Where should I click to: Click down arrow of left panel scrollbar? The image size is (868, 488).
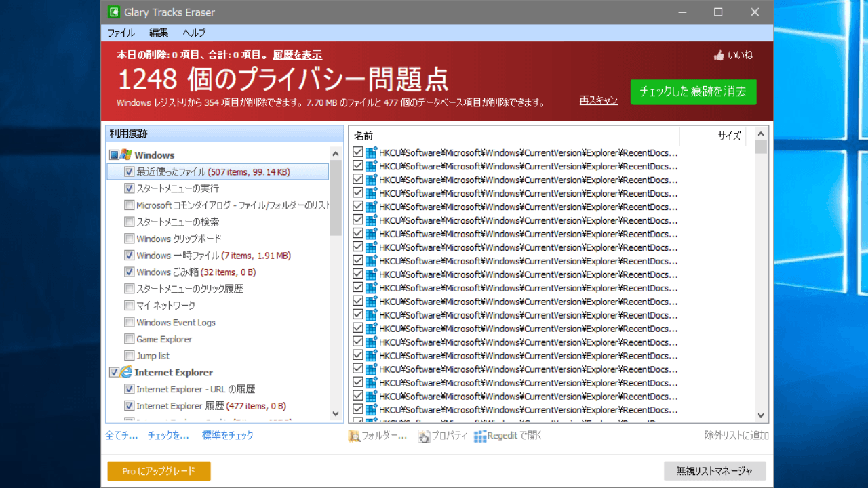point(336,413)
